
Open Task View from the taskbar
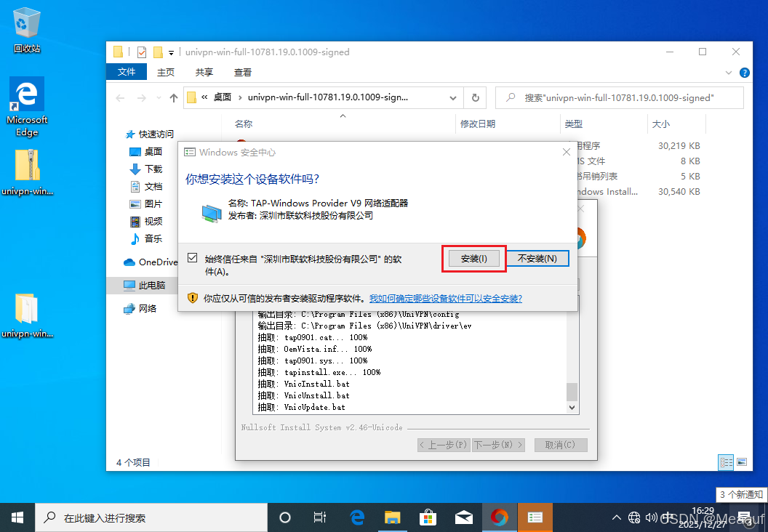coord(320,517)
